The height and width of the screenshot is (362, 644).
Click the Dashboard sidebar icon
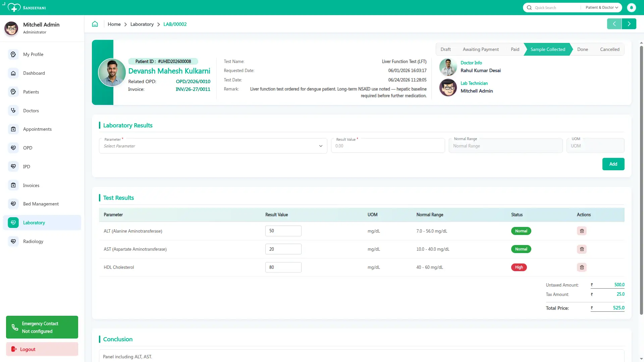(x=13, y=73)
